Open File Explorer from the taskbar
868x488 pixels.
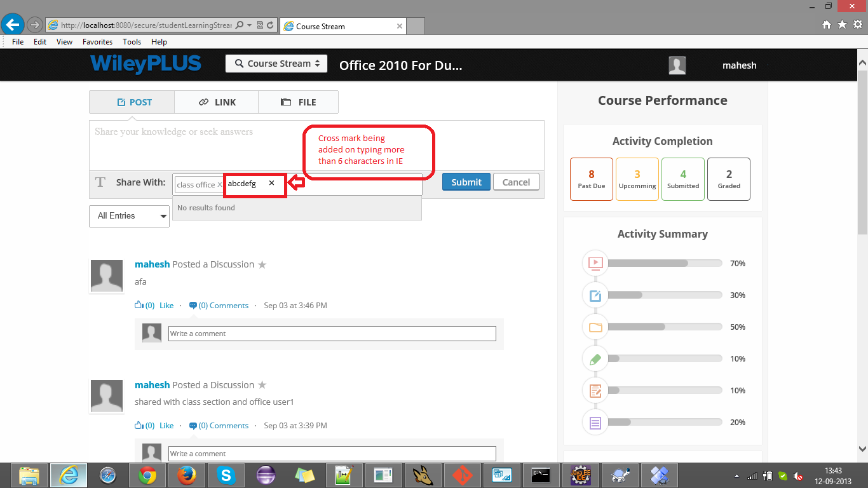tap(29, 475)
